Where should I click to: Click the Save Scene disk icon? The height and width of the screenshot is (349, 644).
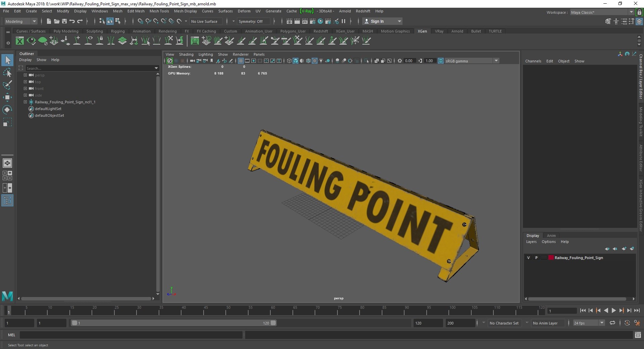coord(64,21)
